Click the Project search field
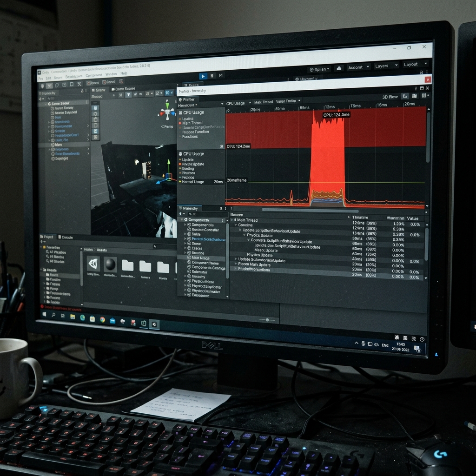 (x=164, y=246)
